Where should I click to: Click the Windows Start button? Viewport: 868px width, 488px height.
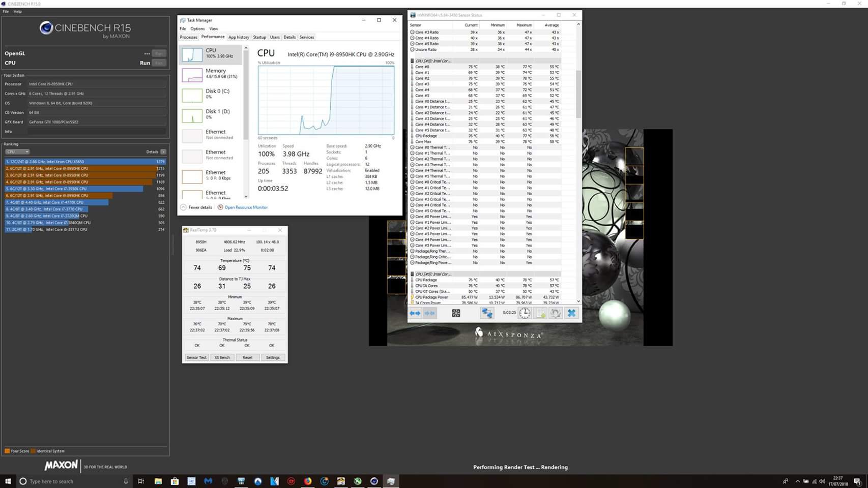[x=8, y=481]
